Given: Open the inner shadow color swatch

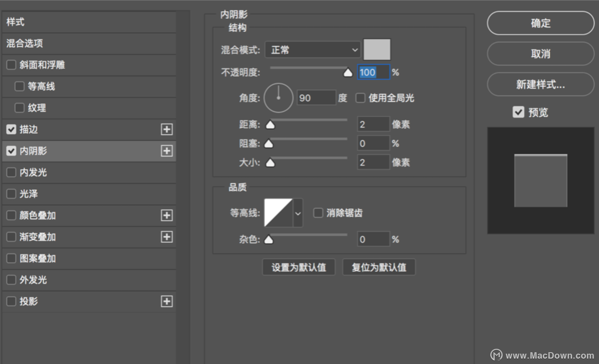Looking at the screenshot, I should (x=377, y=50).
